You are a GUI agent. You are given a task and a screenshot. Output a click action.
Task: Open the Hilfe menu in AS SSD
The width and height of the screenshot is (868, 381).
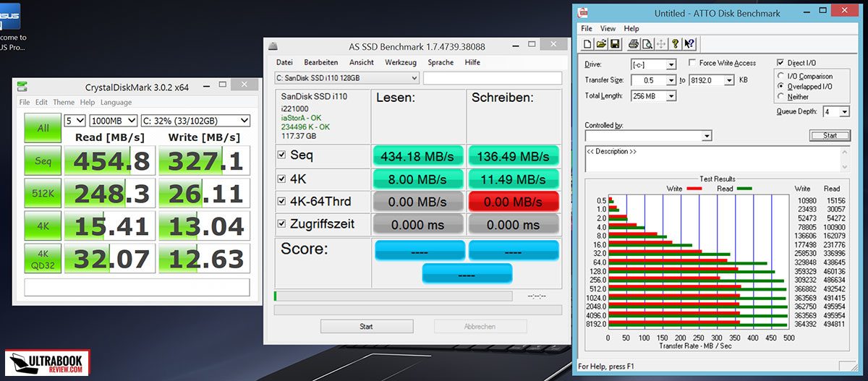(x=472, y=62)
